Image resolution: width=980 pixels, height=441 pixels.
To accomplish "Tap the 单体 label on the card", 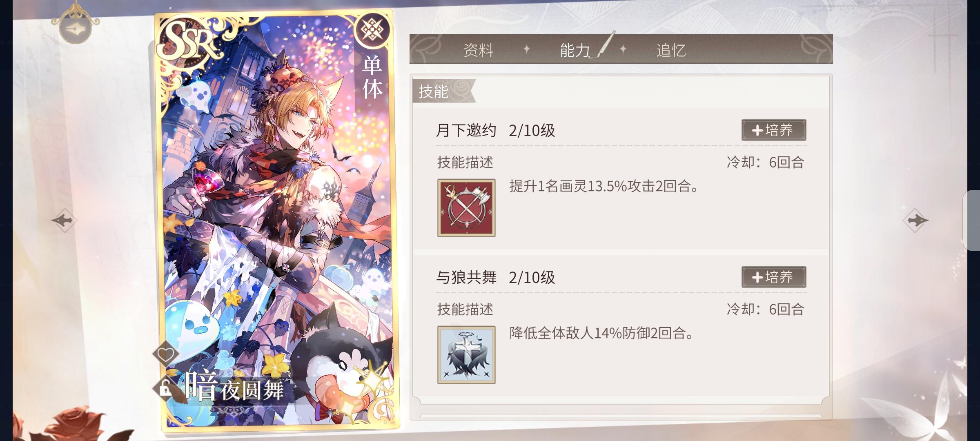I will (372, 78).
